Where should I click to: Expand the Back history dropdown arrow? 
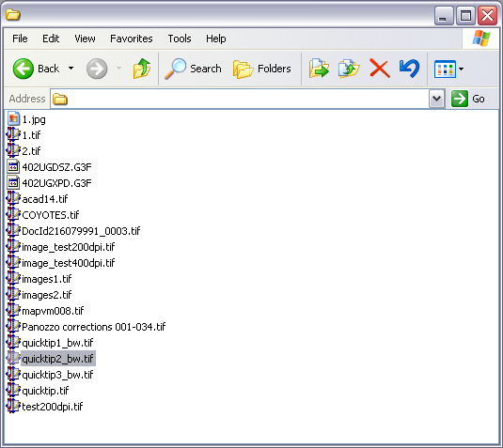71,69
